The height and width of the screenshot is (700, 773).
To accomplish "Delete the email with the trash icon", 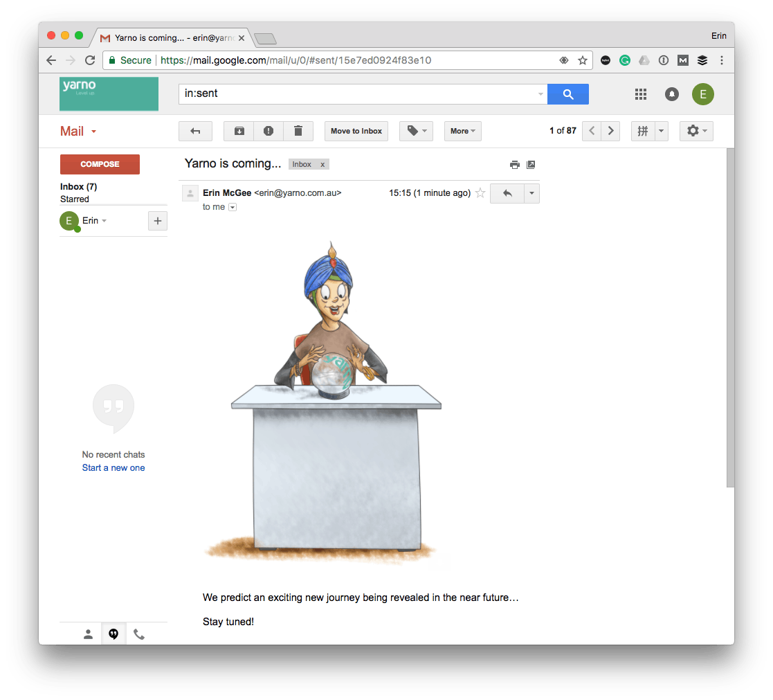I will point(298,132).
